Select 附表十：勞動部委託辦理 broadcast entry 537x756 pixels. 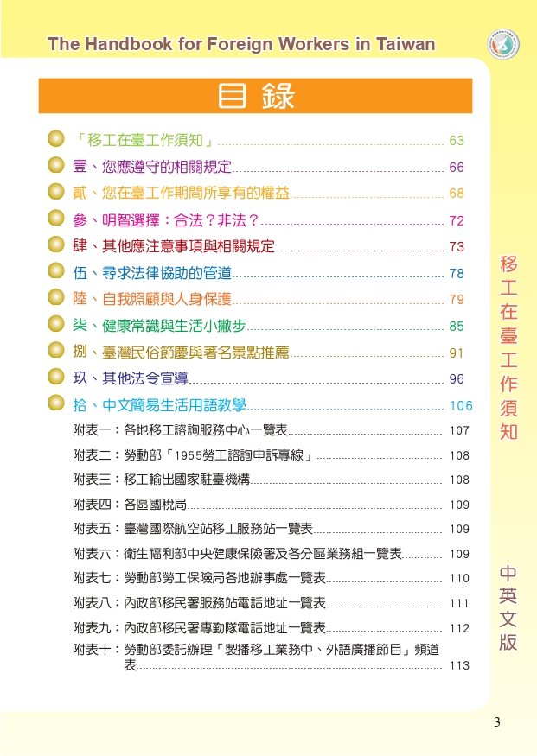pos(256,658)
